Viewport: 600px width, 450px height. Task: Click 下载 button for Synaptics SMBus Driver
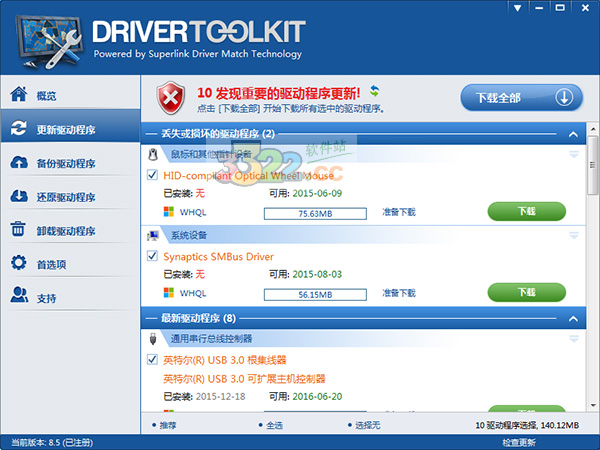point(527,292)
